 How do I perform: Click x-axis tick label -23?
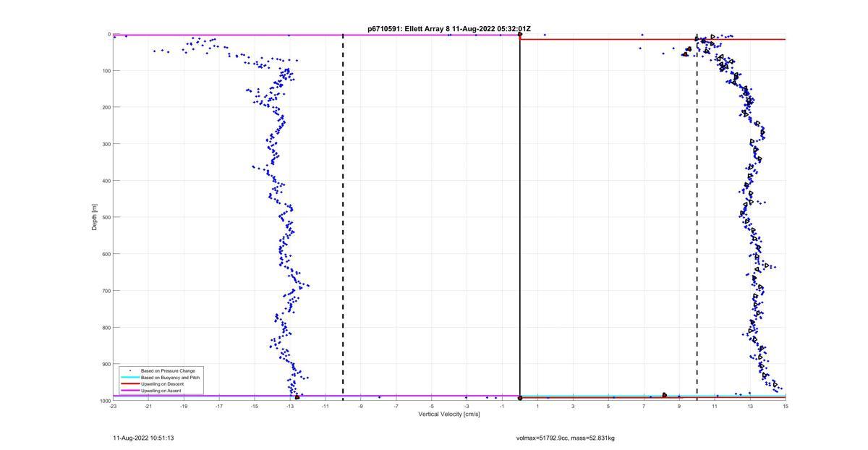[113, 406]
